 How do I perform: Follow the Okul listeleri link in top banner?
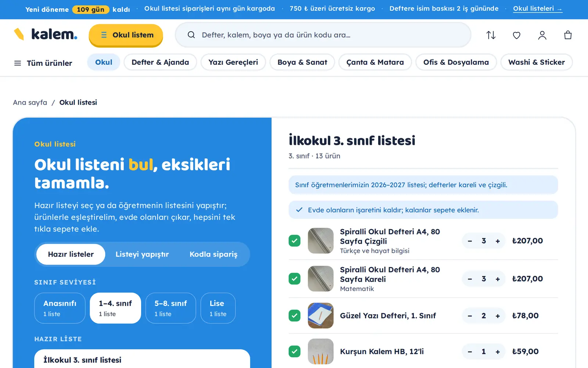pos(537,8)
